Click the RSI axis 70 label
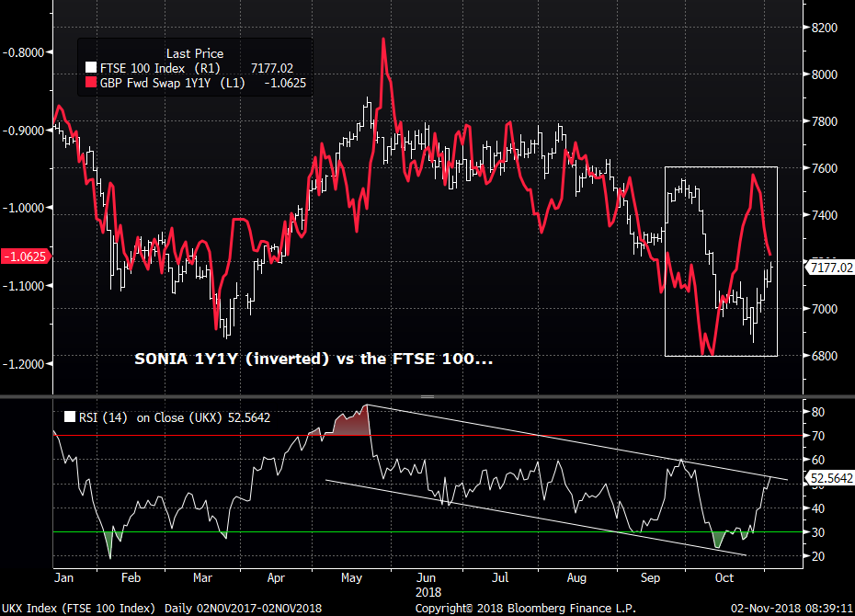The width and height of the screenshot is (855, 616). (x=818, y=436)
